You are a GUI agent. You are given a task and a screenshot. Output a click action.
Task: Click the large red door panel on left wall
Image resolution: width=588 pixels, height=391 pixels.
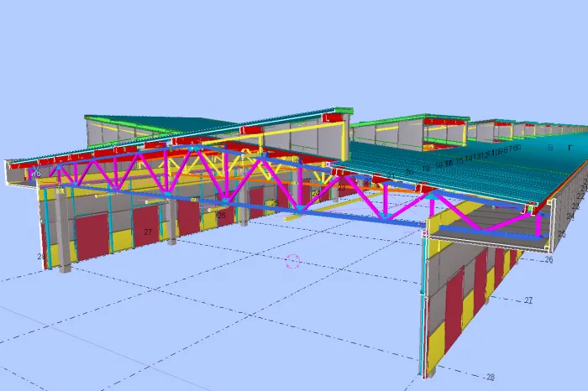tap(91, 235)
